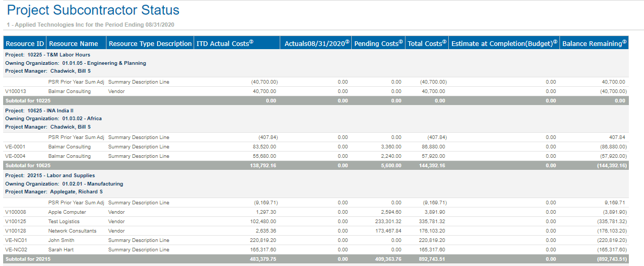Click the Apple Computer resource name
This screenshot has height=266, width=644.
point(67,212)
